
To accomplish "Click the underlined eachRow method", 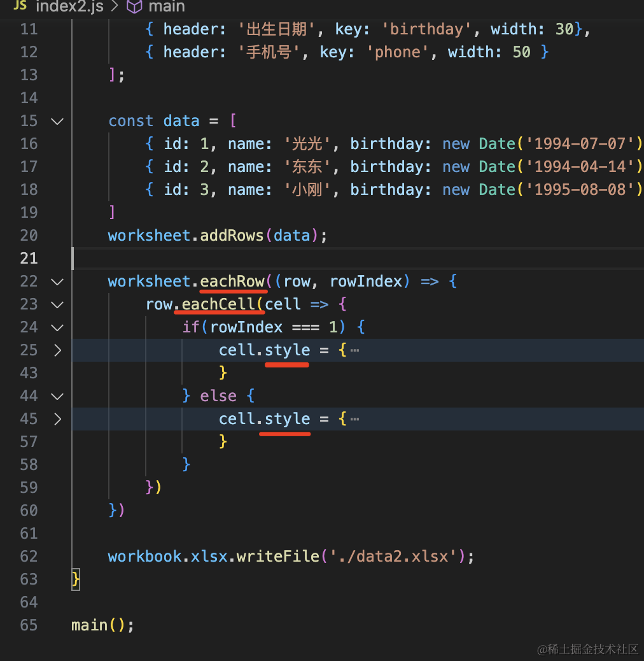I will 232,281.
